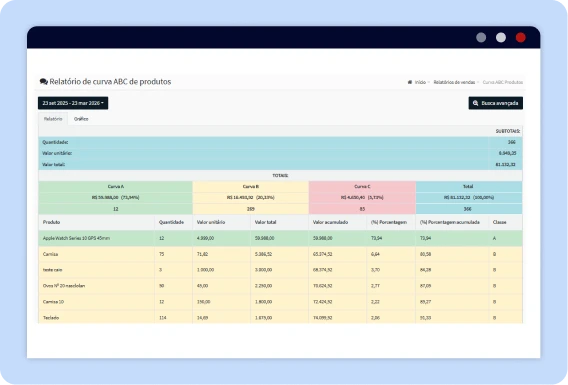568x385 pixels.
Task: Select the Apple Watch Series 10 GPS 45mm row
Action: 280,238
